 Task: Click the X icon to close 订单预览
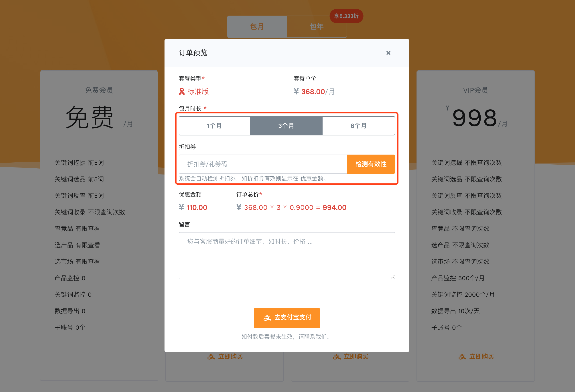388,53
